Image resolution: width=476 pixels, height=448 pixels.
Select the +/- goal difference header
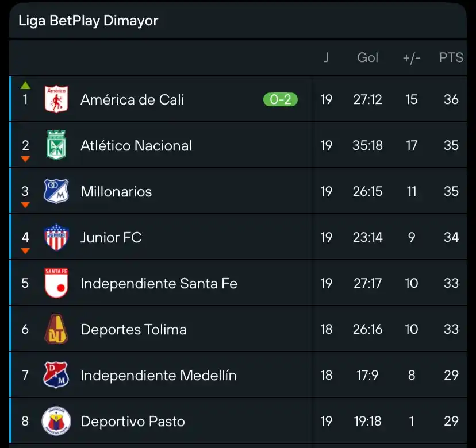point(412,57)
